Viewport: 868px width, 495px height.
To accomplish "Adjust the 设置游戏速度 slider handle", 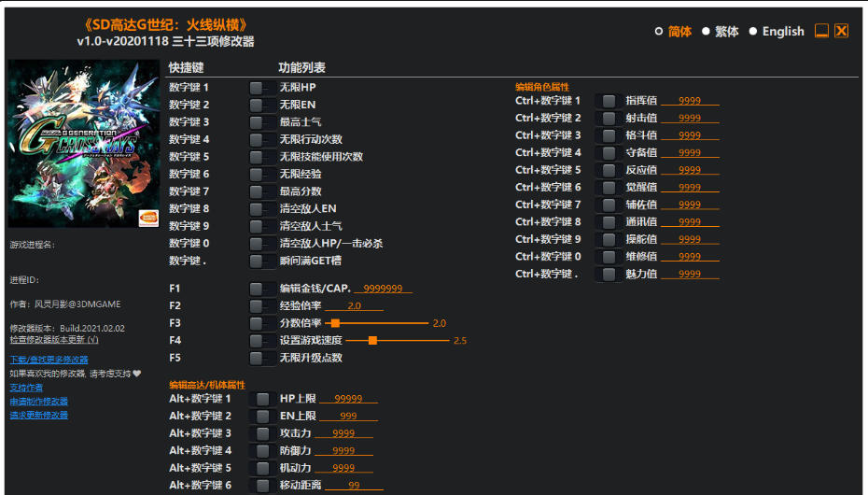I will coord(372,341).
